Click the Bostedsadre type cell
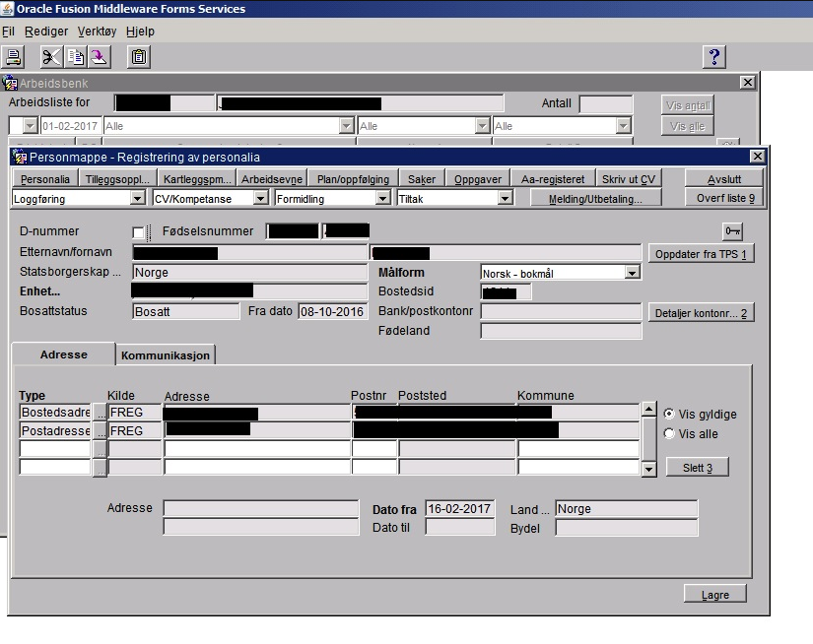Screen dimensions: 813x644 [55, 413]
